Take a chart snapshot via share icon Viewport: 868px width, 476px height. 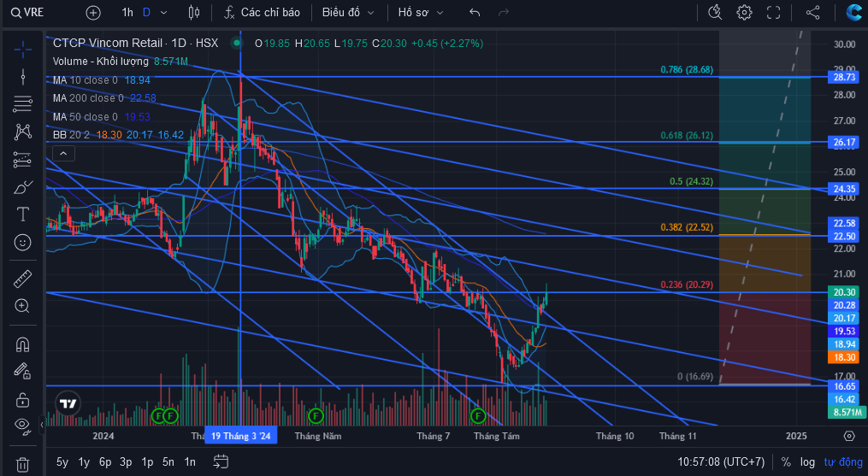pos(812,12)
